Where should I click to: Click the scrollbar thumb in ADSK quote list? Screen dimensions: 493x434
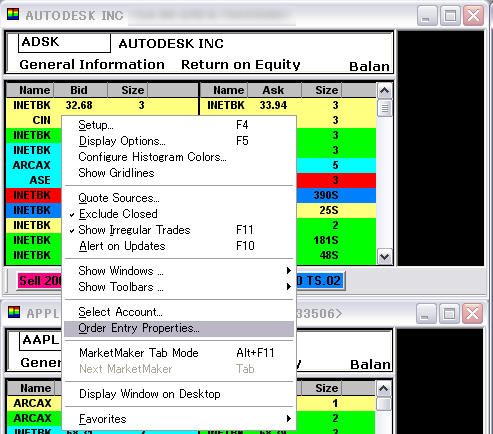click(x=385, y=108)
